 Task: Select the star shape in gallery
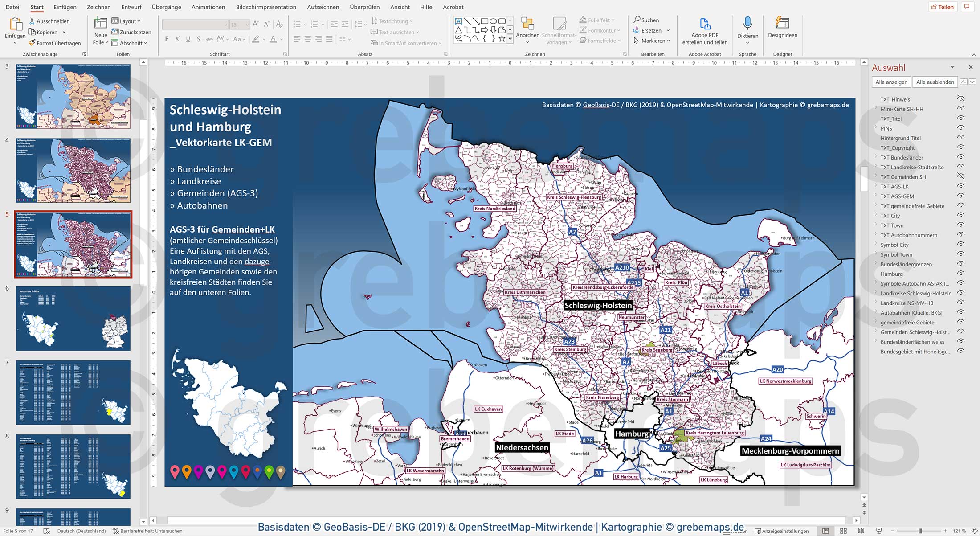click(502, 39)
